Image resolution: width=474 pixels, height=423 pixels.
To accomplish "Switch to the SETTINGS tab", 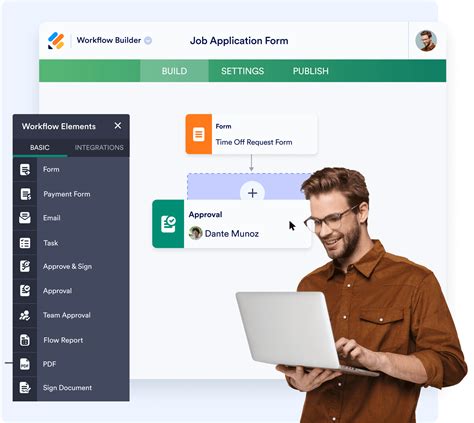I will 242,71.
